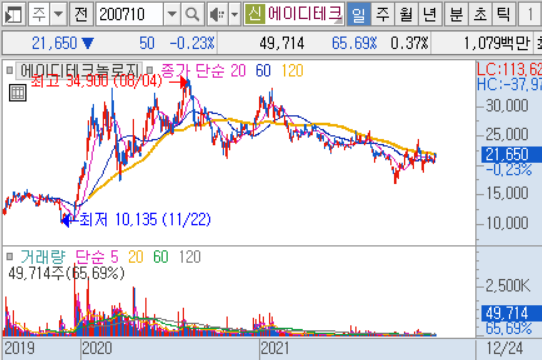Click the stock name 에이디테크
542x360 pixels.
tap(305, 14)
